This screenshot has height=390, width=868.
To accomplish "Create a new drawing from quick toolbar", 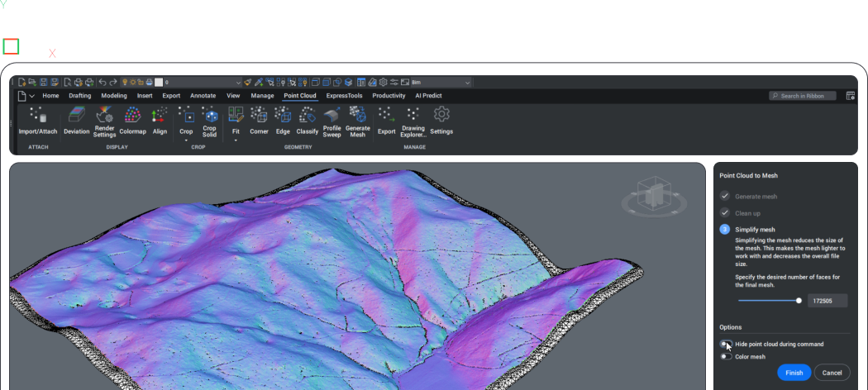I will point(22,83).
